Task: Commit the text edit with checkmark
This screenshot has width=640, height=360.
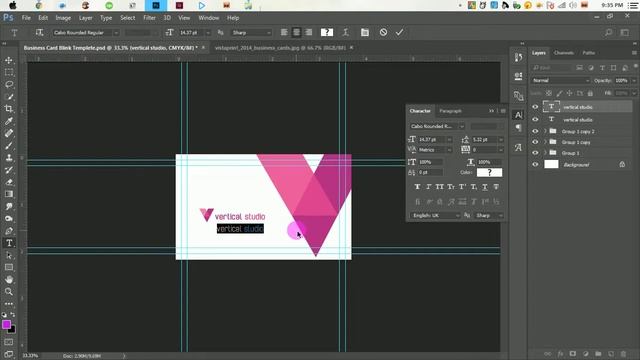Action: [x=400, y=32]
